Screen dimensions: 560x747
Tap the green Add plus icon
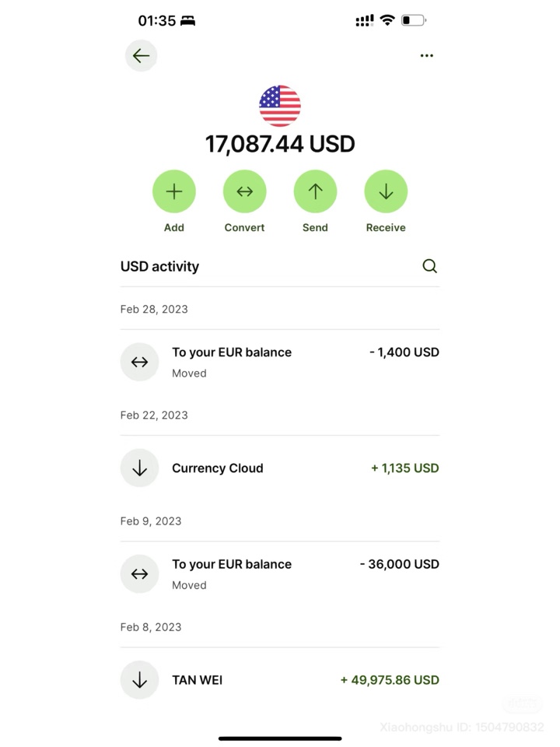click(x=173, y=191)
